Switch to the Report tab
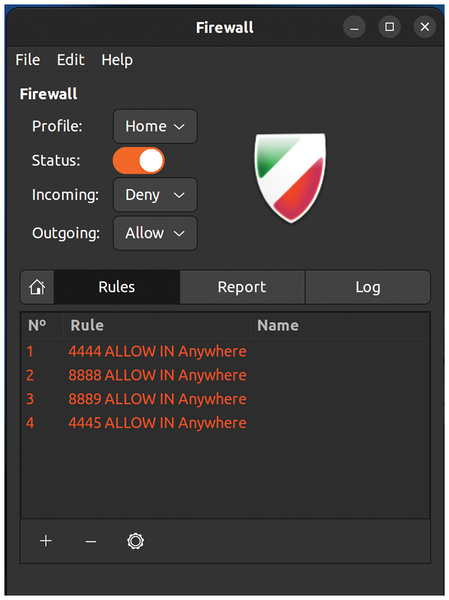The height and width of the screenshot is (600, 449). 242,287
